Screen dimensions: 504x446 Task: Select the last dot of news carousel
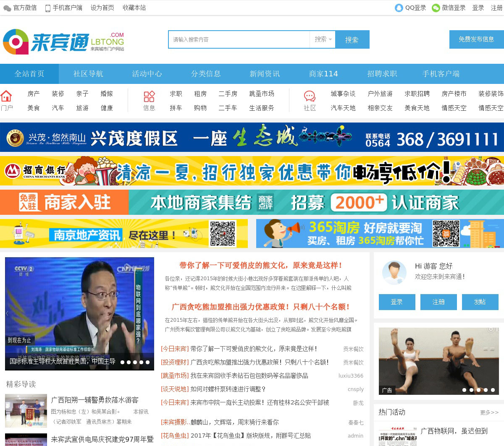pyautogui.click(x=147, y=362)
